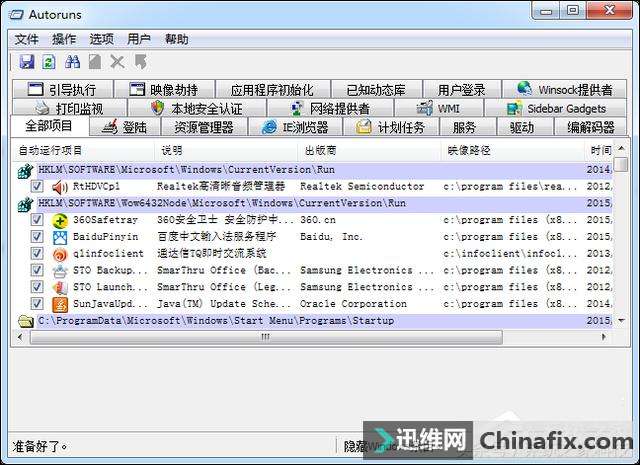The height and width of the screenshot is (465, 640).
Task: Open the 操作 menu
Action: (64, 40)
